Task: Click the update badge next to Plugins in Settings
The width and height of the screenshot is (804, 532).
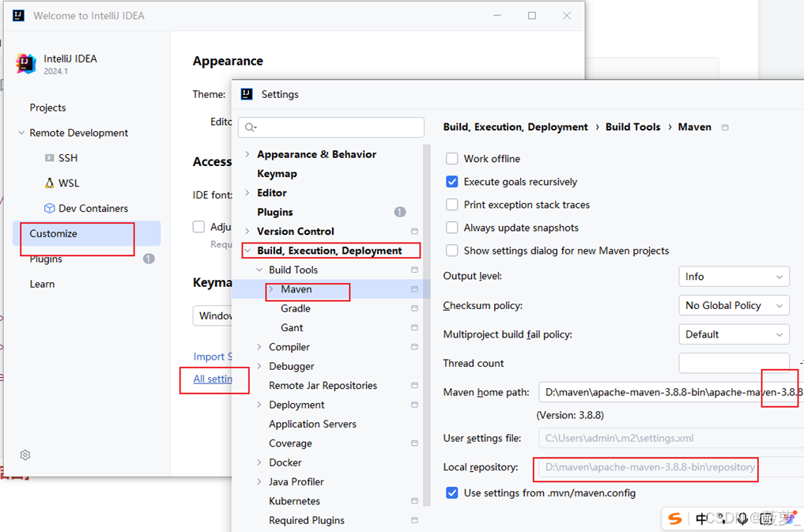Action: [400, 212]
